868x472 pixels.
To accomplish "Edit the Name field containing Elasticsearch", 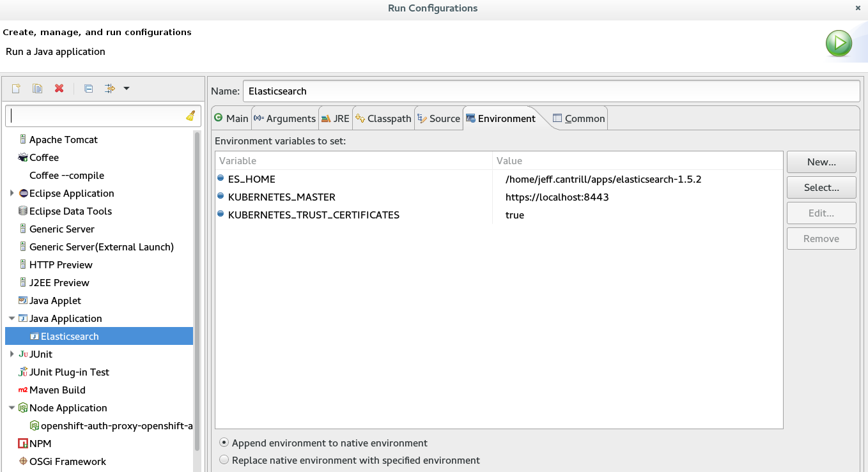I will [x=551, y=91].
